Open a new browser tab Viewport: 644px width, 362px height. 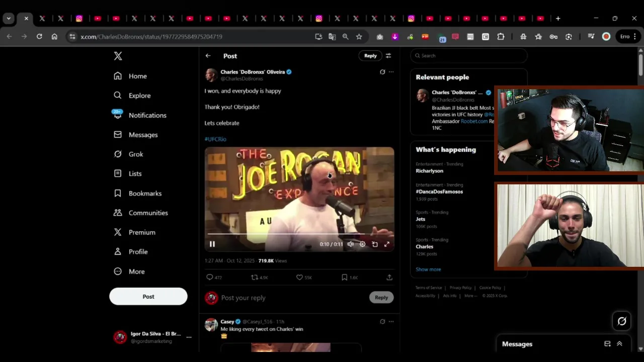(x=558, y=19)
